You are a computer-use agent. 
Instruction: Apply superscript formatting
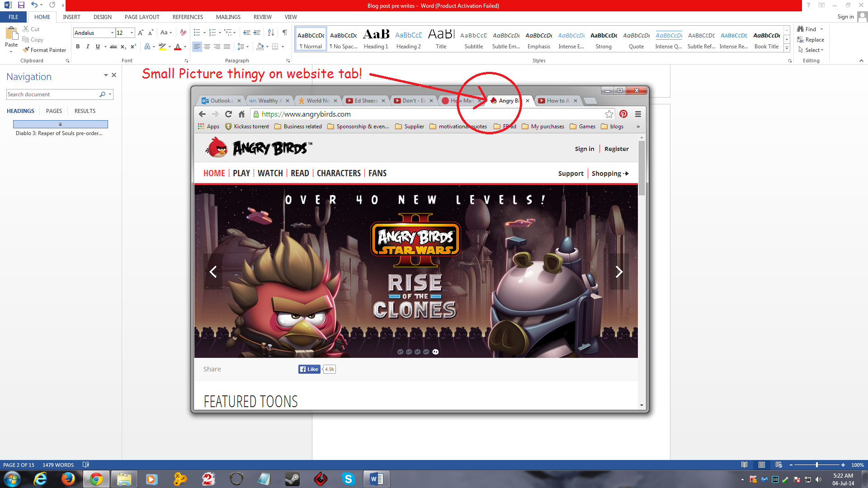coord(132,46)
